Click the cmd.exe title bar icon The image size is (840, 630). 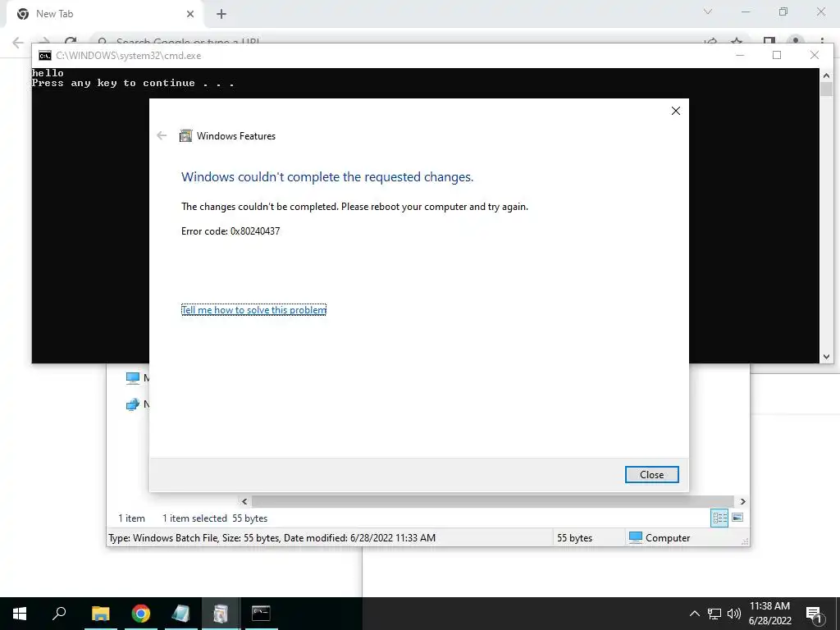[45, 56]
